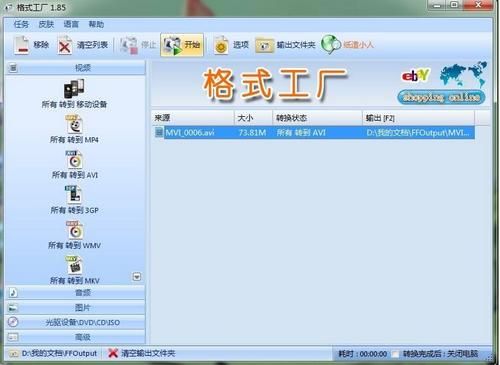Open the 语言 (Language) menu
This screenshot has width=500, height=365.
click(x=71, y=24)
